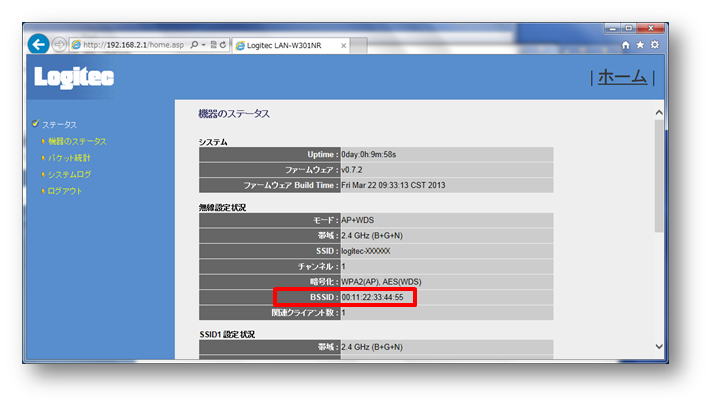
Task: Expand the ステータス menu section
Action: [x=59, y=125]
